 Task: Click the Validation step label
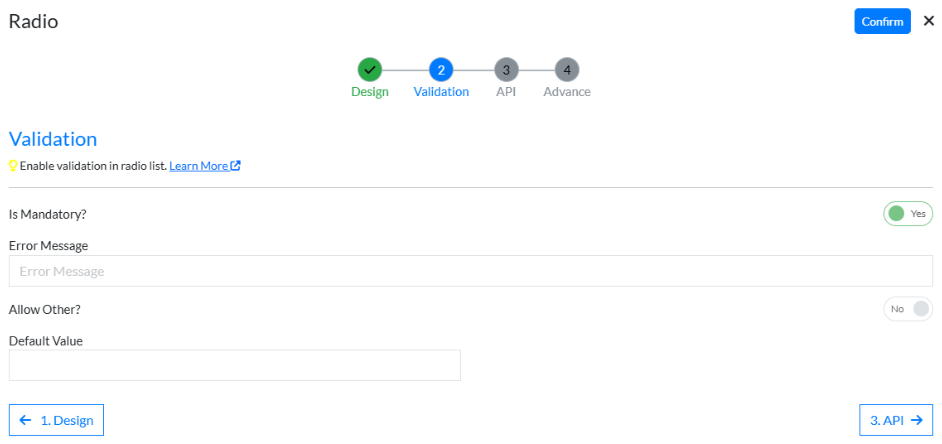(441, 92)
